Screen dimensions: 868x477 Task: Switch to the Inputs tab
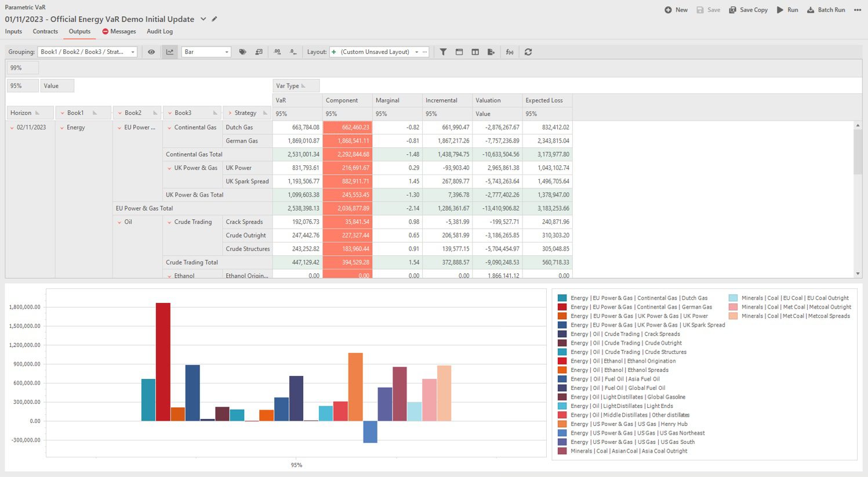pos(13,31)
